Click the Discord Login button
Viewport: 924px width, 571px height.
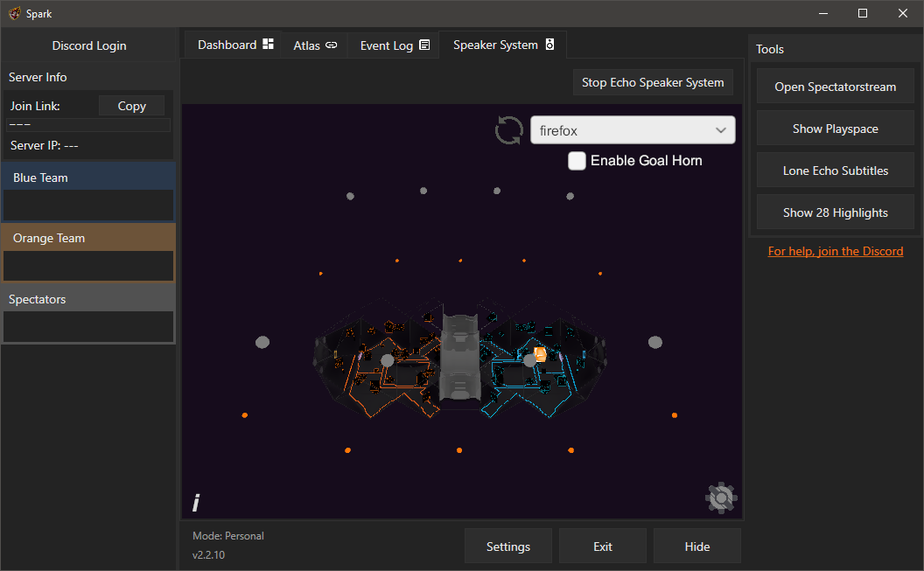pos(89,45)
